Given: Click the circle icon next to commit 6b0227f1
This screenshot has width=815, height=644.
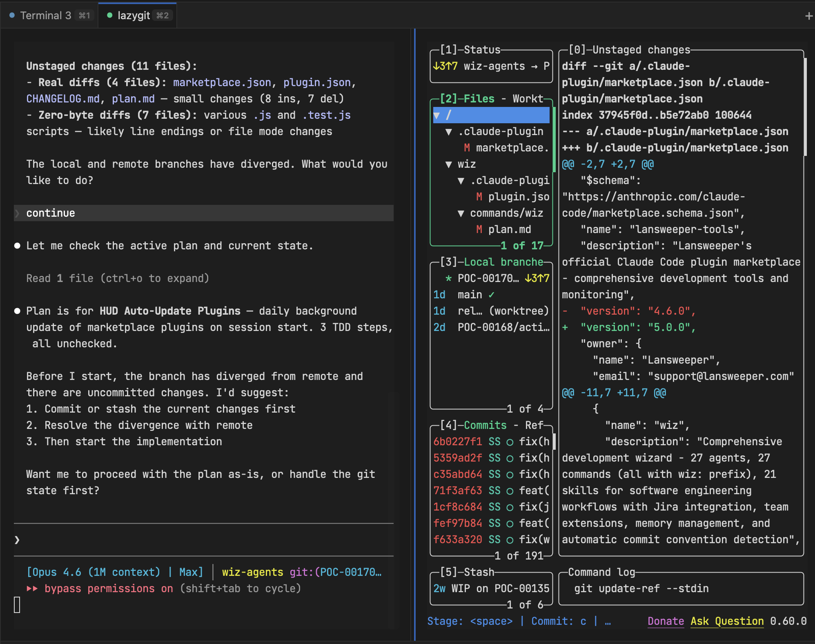Looking at the screenshot, I should coord(510,442).
